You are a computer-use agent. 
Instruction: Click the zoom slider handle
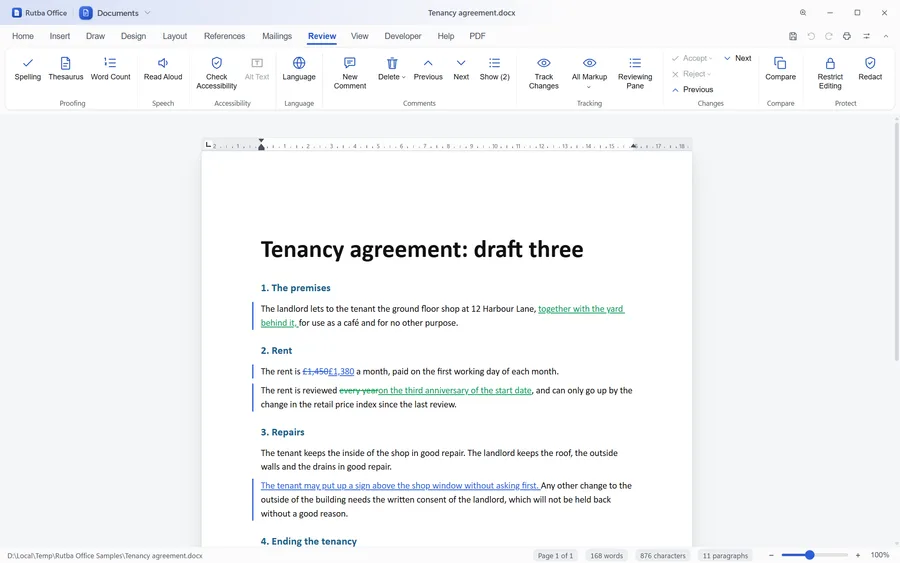coord(809,555)
